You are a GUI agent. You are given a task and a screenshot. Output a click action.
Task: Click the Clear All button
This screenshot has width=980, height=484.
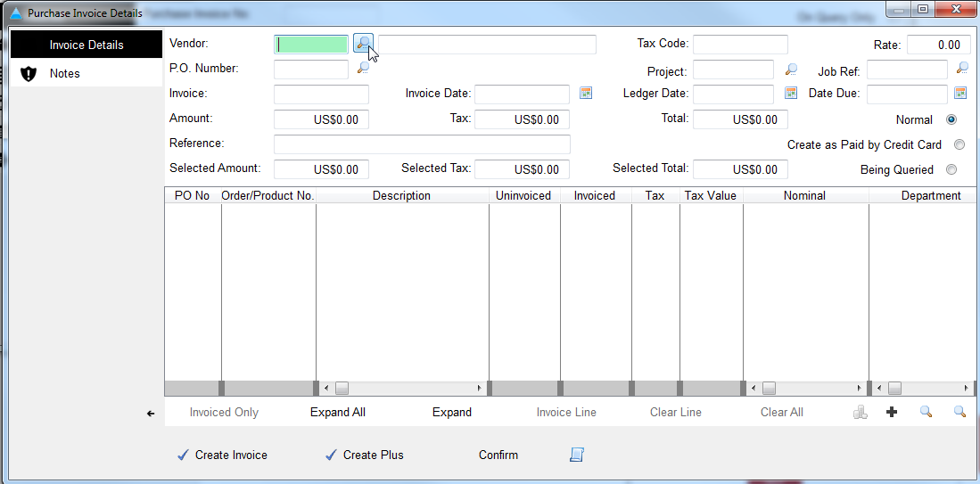tap(782, 412)
